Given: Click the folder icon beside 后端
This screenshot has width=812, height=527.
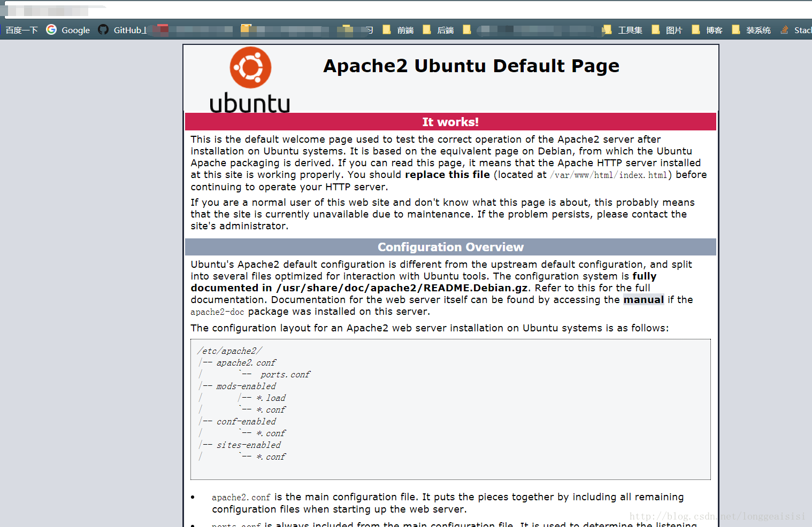Looking at the screenshot, I should (427, 30).
